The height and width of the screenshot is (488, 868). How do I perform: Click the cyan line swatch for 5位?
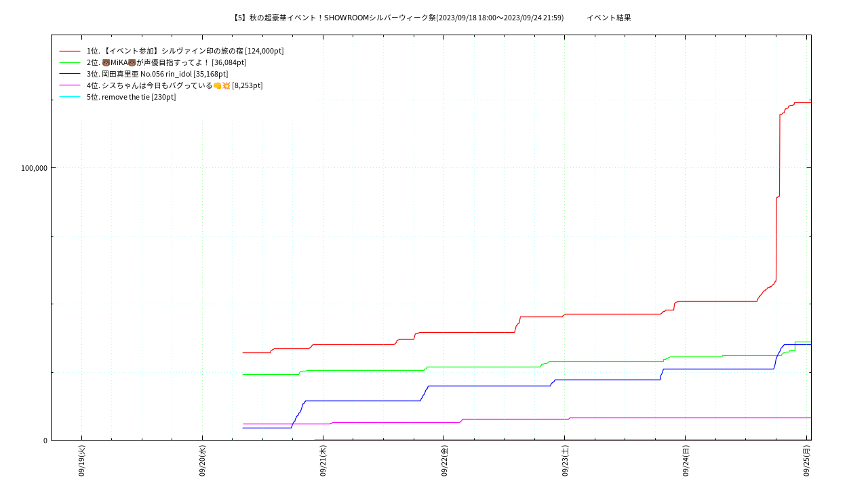[70, 97]
